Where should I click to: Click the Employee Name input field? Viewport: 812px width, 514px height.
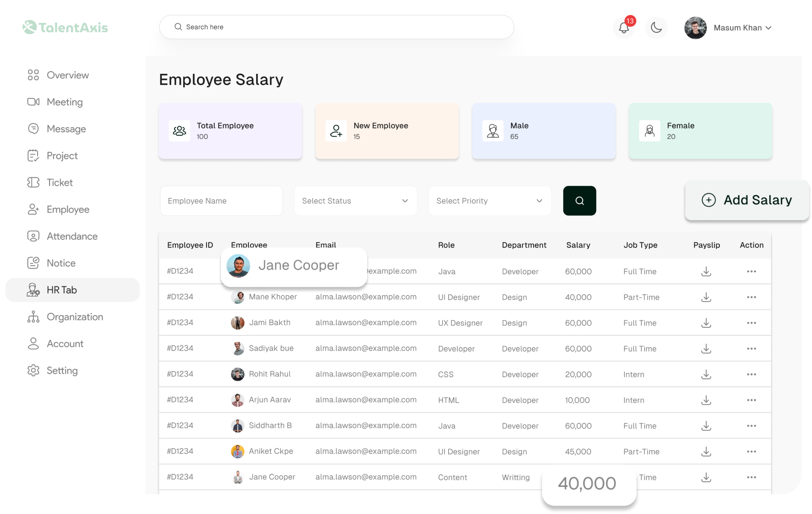coord(221,201)
